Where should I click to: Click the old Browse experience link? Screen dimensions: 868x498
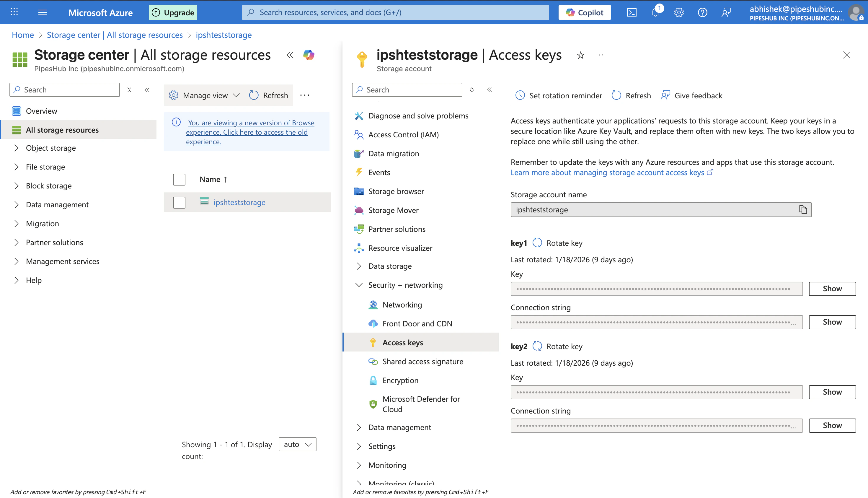(x=250, y=132)
